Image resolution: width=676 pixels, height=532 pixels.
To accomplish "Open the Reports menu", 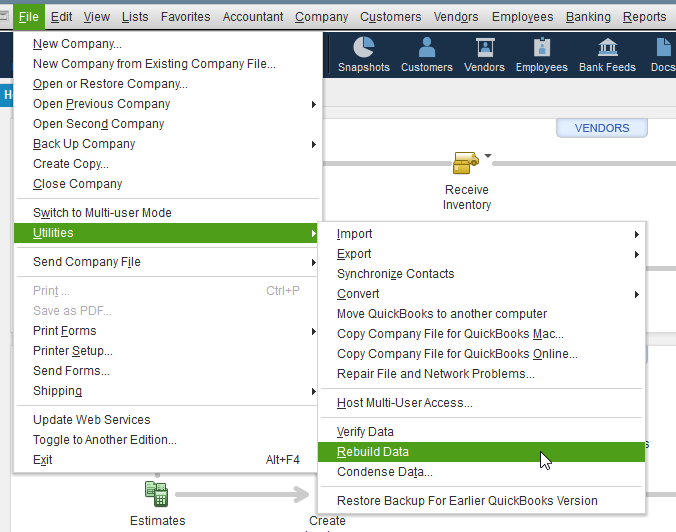I will coord(644,17).
